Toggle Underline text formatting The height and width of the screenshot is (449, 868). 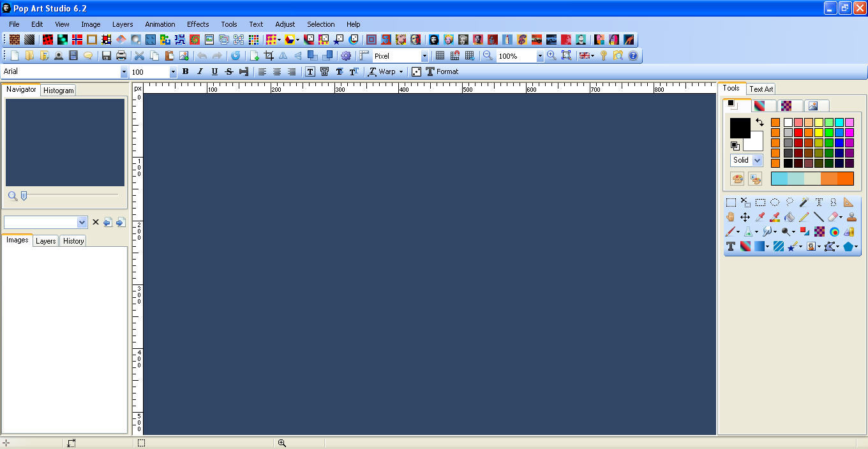point(214,72)
